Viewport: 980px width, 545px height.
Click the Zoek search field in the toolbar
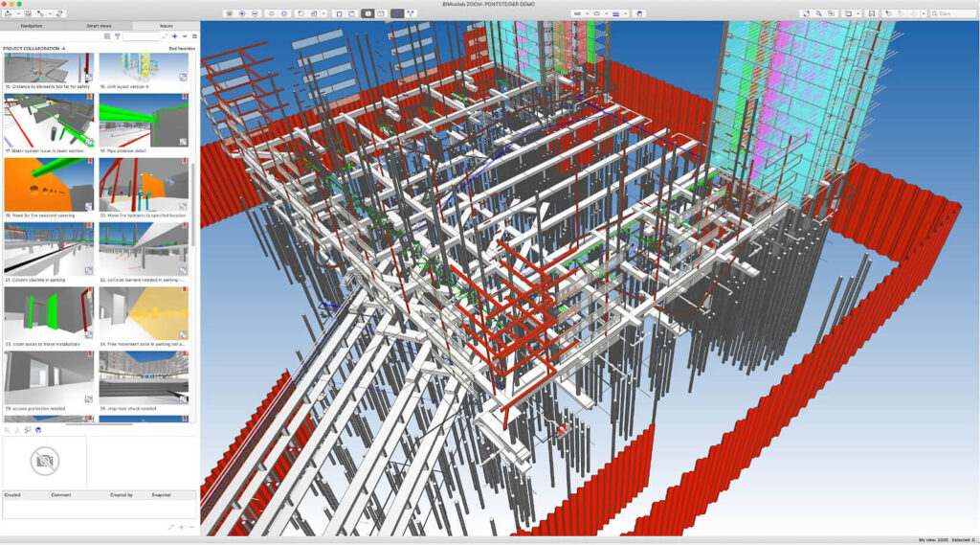(x=953, y=13)
